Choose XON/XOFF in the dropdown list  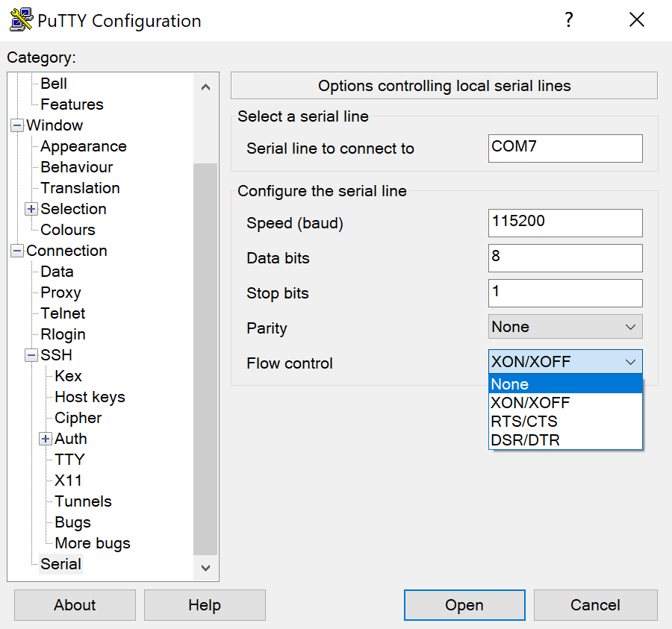pos(565,402)
